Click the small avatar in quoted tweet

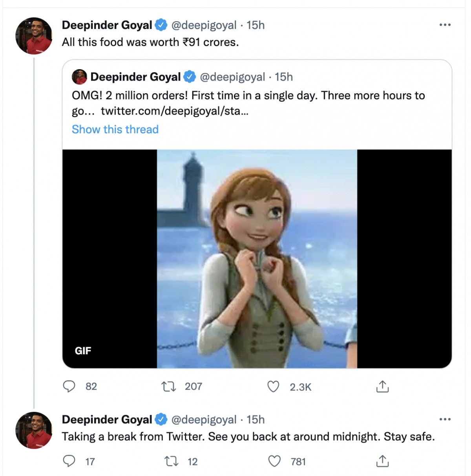tap(79, 77)
